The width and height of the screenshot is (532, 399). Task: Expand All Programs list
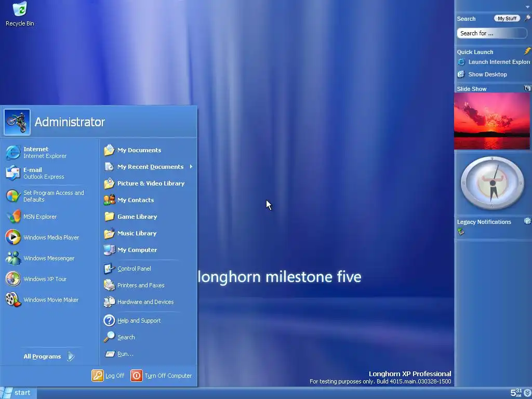click(49, 356)
